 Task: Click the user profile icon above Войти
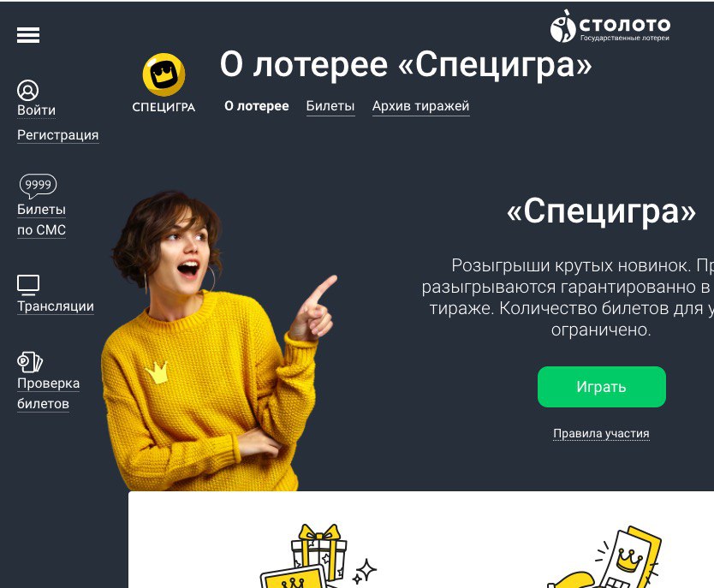pyautogui.click(x=27, y=90)
